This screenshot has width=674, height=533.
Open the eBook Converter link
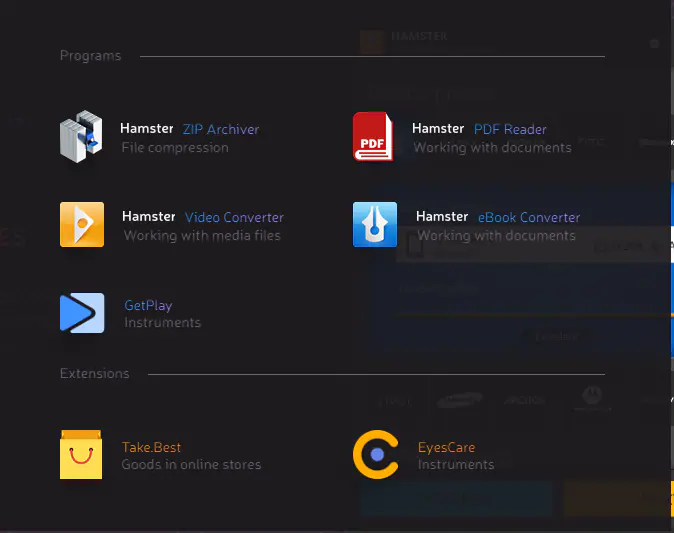tap(529, 217)
